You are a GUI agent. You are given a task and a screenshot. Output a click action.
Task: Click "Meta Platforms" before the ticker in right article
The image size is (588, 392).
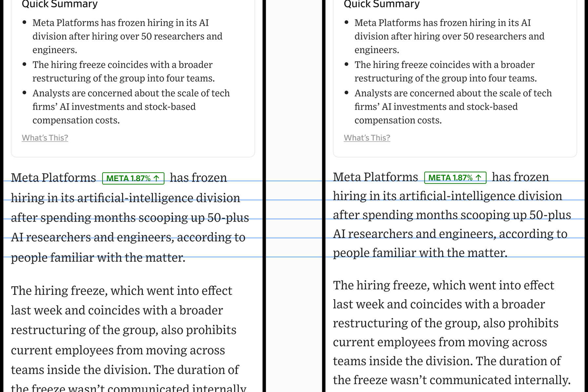375,177
